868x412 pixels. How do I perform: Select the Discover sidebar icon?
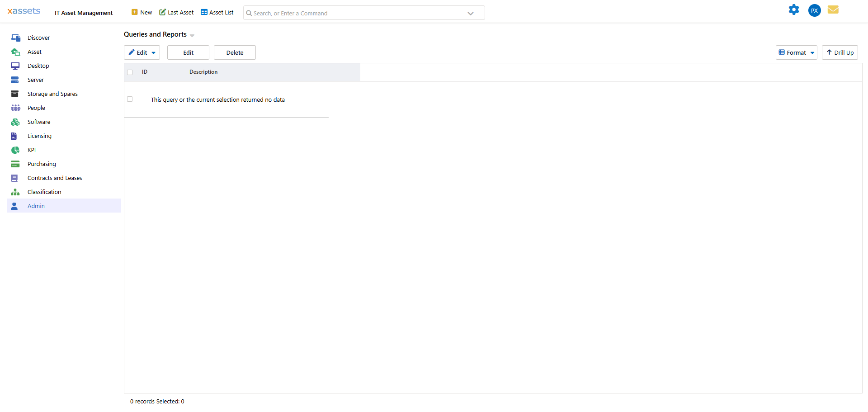[x=16, y=38]
